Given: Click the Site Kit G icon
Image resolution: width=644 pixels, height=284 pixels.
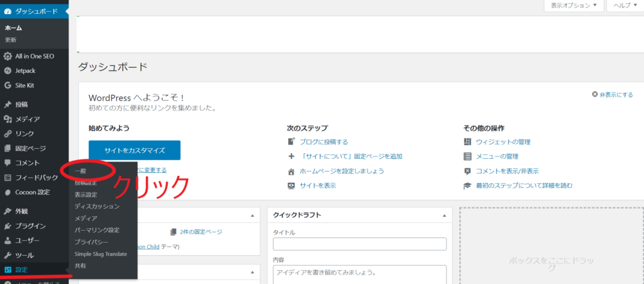Looking at the screenshot, I should pos(8,85).
